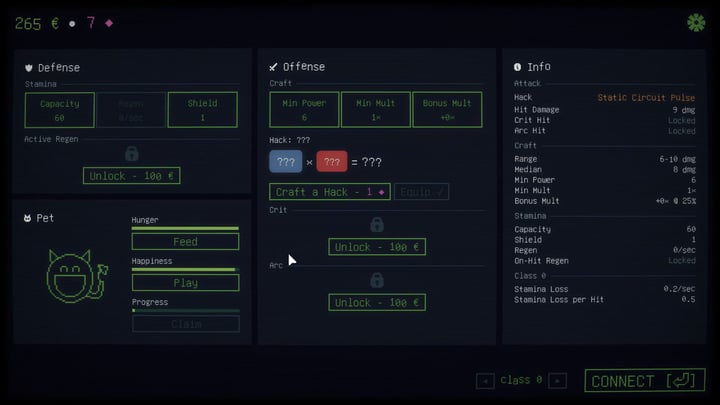Click the Median info row

[604, 170]
